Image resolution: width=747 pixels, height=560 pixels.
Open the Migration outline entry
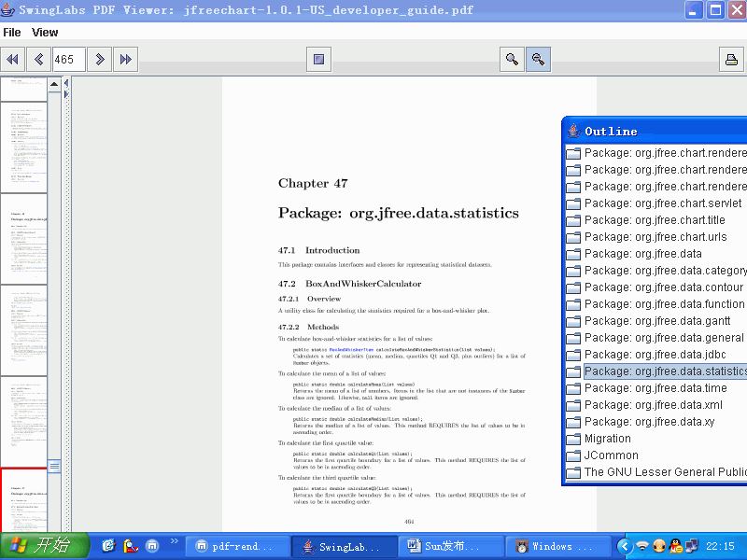point(608,439)
